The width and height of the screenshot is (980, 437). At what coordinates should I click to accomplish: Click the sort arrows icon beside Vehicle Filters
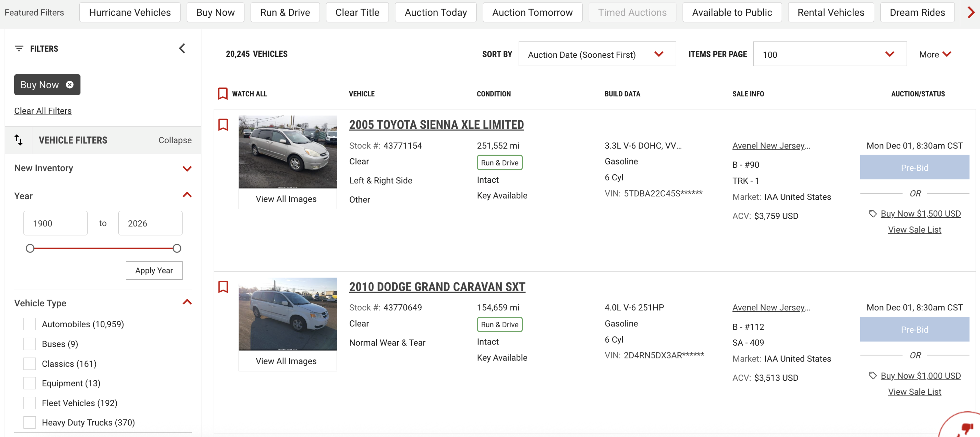coord(19,140)
